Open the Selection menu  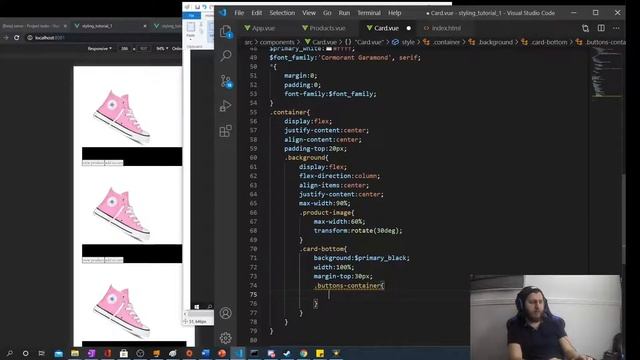point(282,13)
